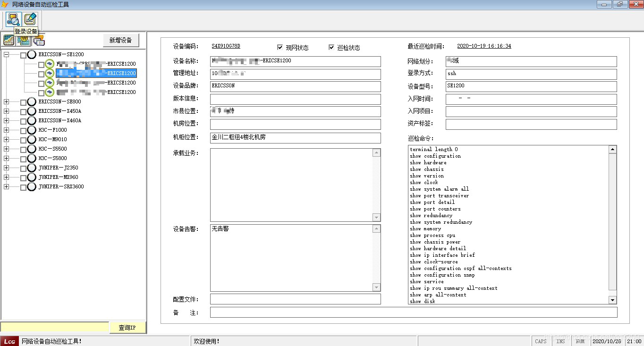Toggle the 现网状态 checkbox
This screenshot has width=644, height=346.
point(280,47)
